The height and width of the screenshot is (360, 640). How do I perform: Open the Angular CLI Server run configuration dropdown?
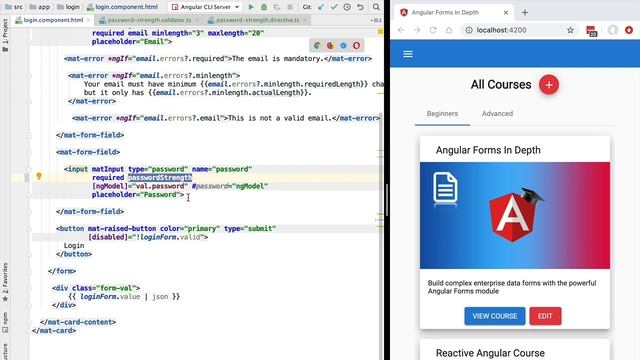pyautogui.click(x=205, y=7)
